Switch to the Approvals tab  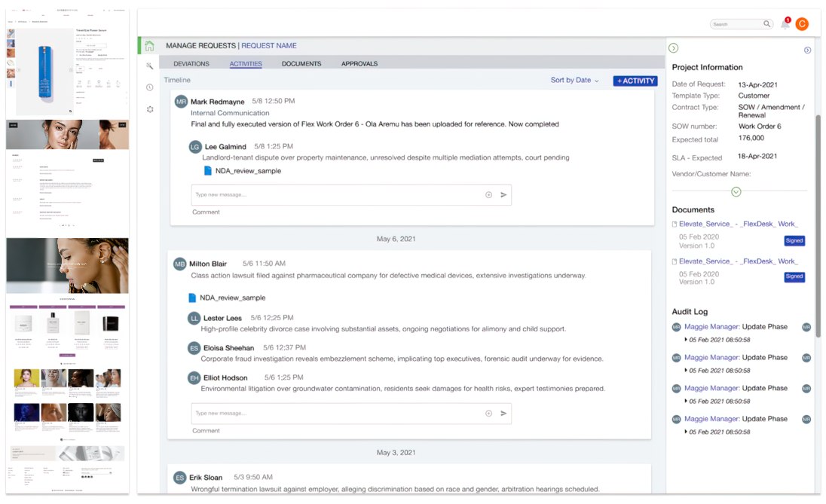point(359,64)
